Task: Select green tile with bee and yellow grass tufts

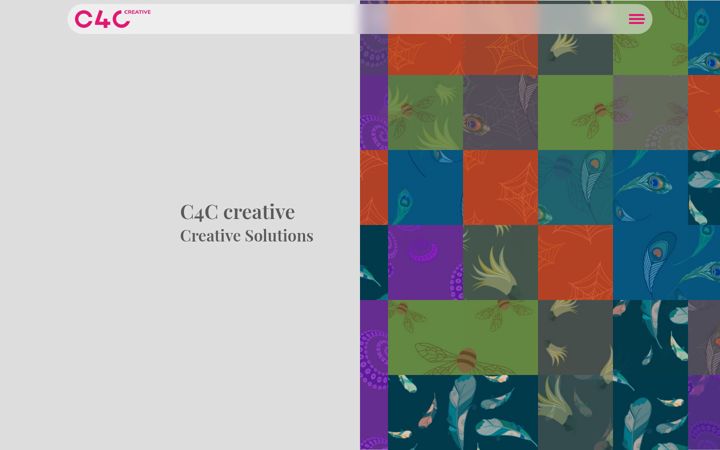Action: [426, 112]
